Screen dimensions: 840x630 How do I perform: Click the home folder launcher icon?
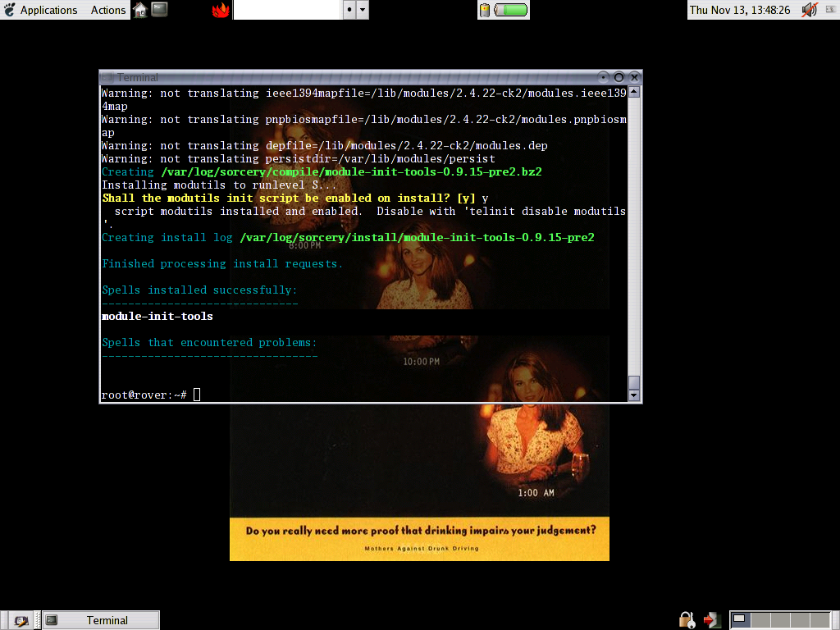pos(140,10)
